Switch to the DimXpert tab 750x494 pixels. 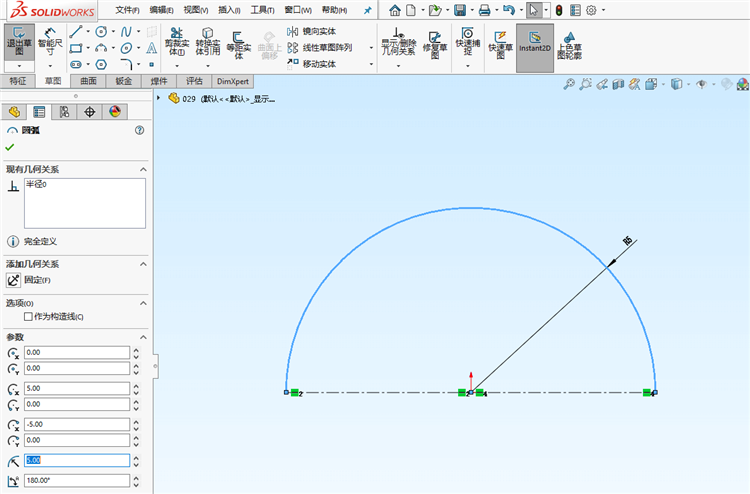[x=232, y=81]
